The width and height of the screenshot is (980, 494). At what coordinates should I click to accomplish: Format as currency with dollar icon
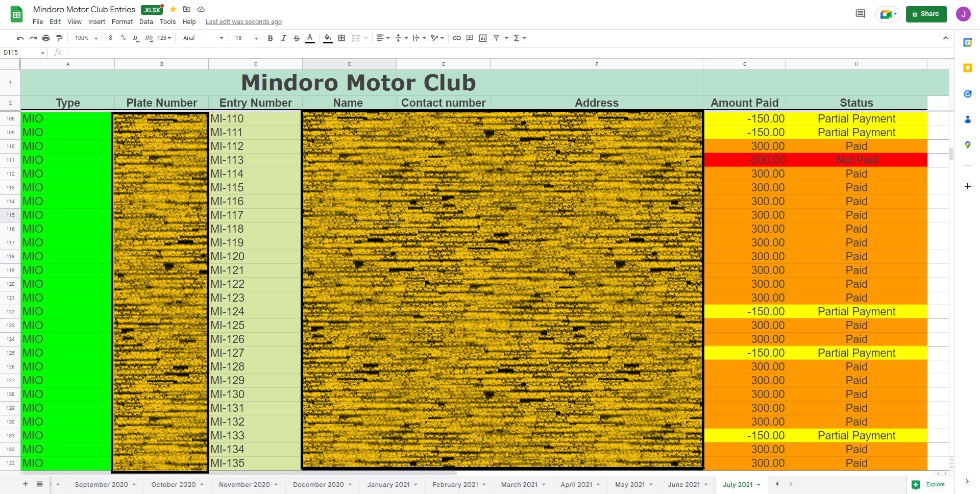tap(110, 38)
